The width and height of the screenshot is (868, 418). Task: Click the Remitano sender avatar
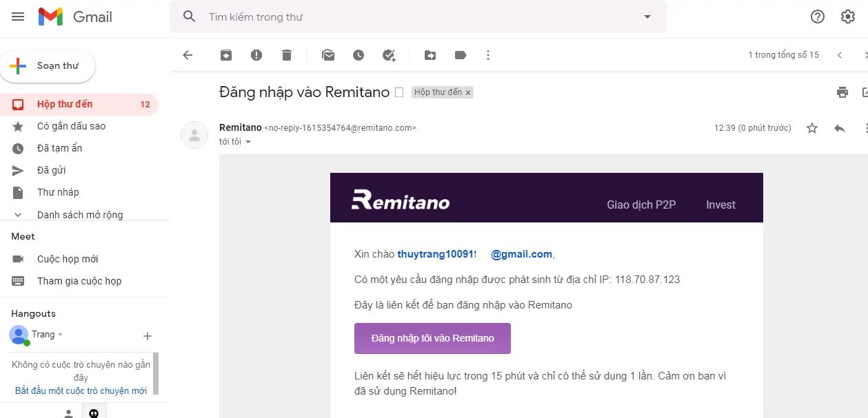194,134
